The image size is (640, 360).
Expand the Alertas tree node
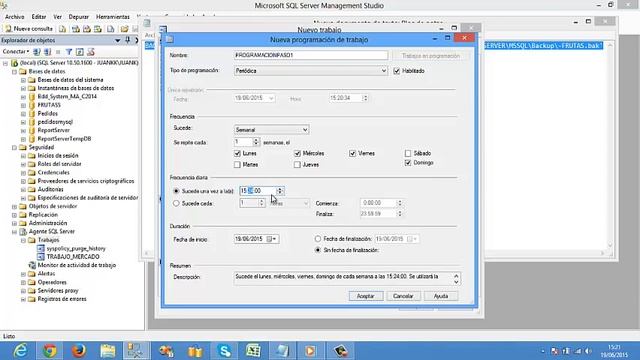click(23, 274)
